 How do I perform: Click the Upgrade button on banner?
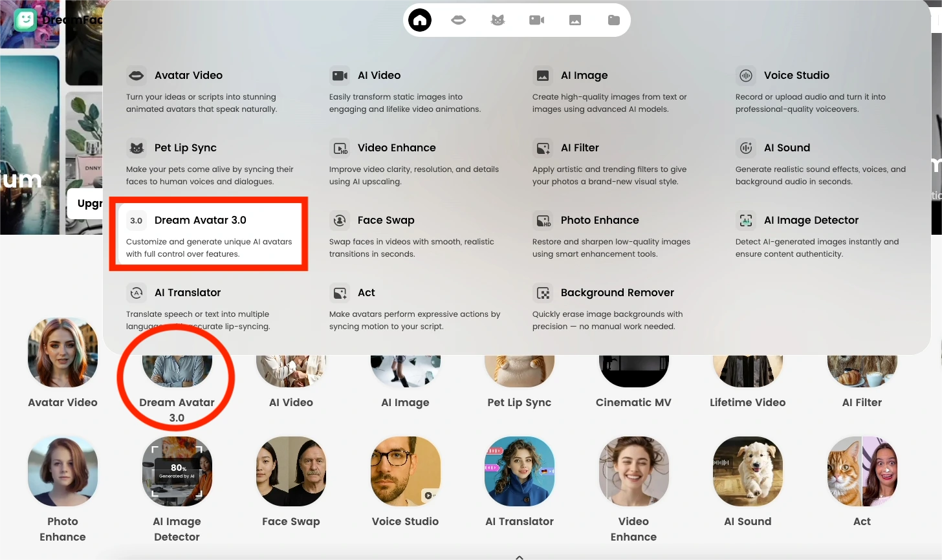[x=87, y=204]
